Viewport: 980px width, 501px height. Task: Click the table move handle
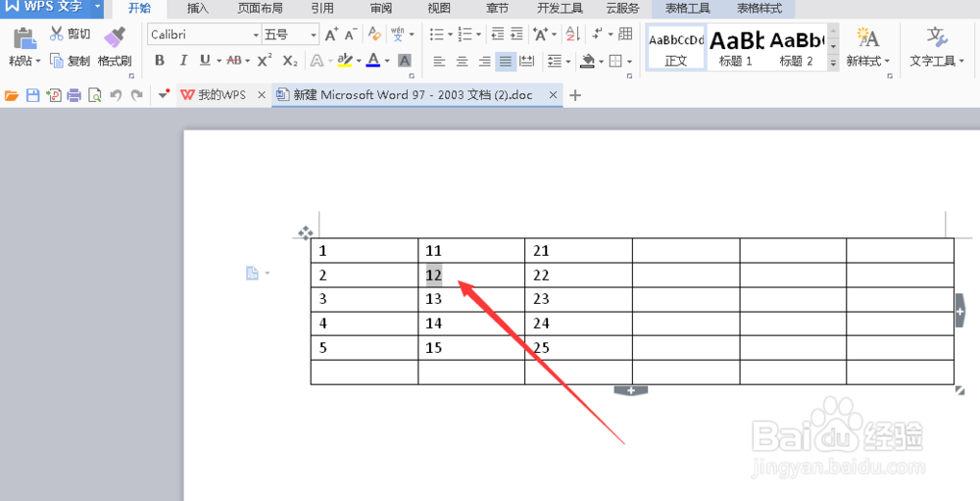305,233
